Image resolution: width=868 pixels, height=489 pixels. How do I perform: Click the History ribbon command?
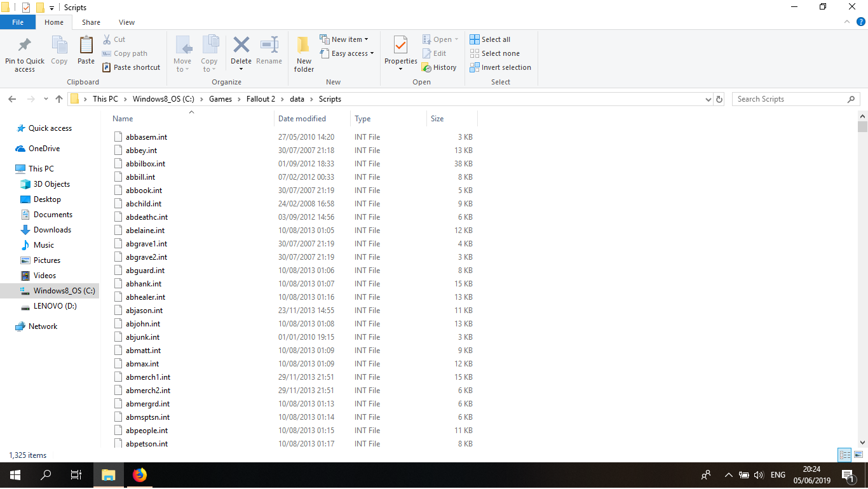(440, 67)
